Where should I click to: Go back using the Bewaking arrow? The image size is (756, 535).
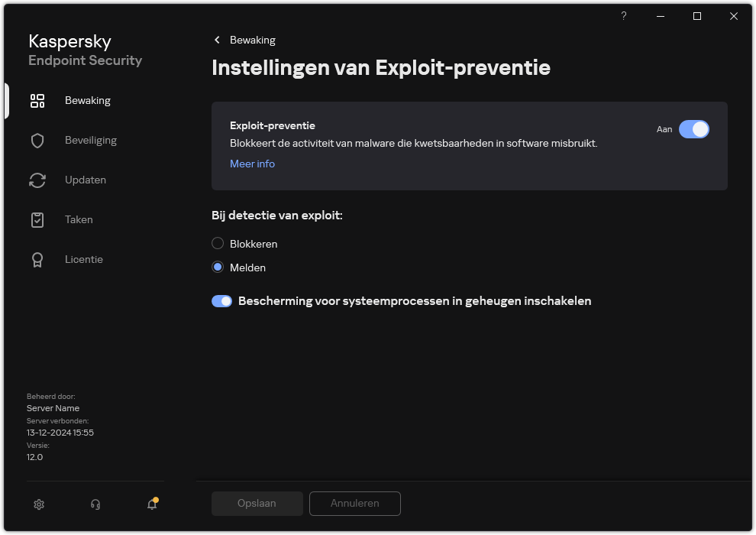coord(217,40)
